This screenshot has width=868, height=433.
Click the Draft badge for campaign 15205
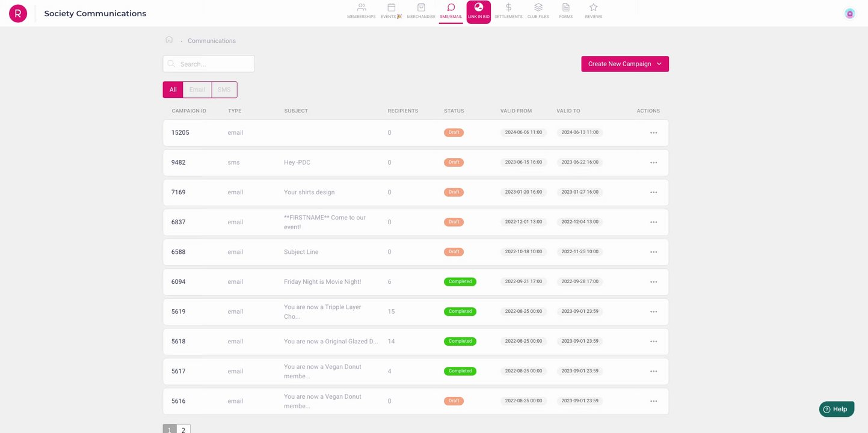click(x=454, y=132)
